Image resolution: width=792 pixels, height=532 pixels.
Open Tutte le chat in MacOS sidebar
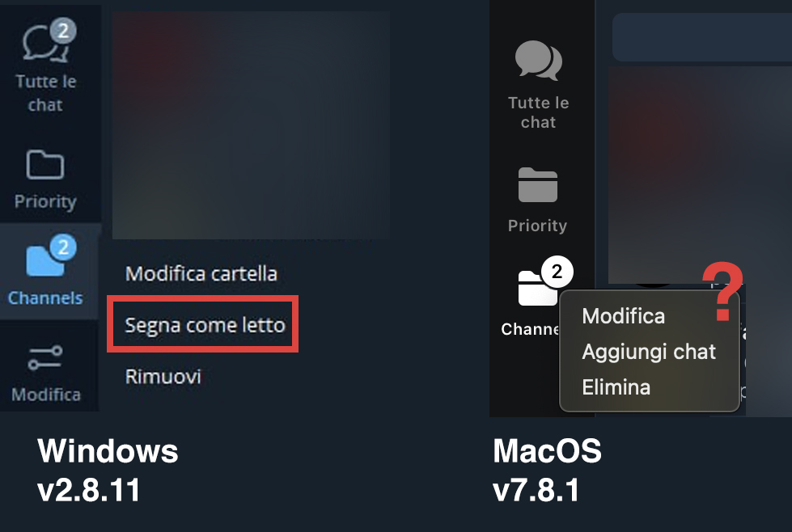click(x=539, y=85)
